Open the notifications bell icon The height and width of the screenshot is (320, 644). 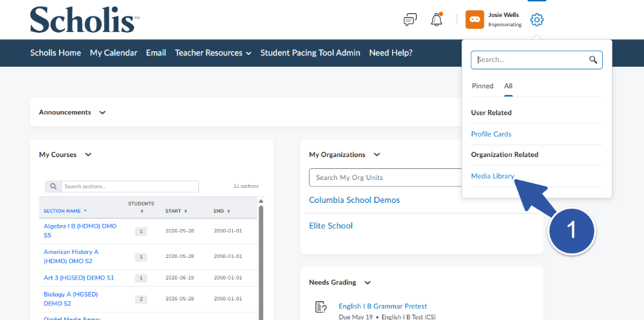point(437,20)
